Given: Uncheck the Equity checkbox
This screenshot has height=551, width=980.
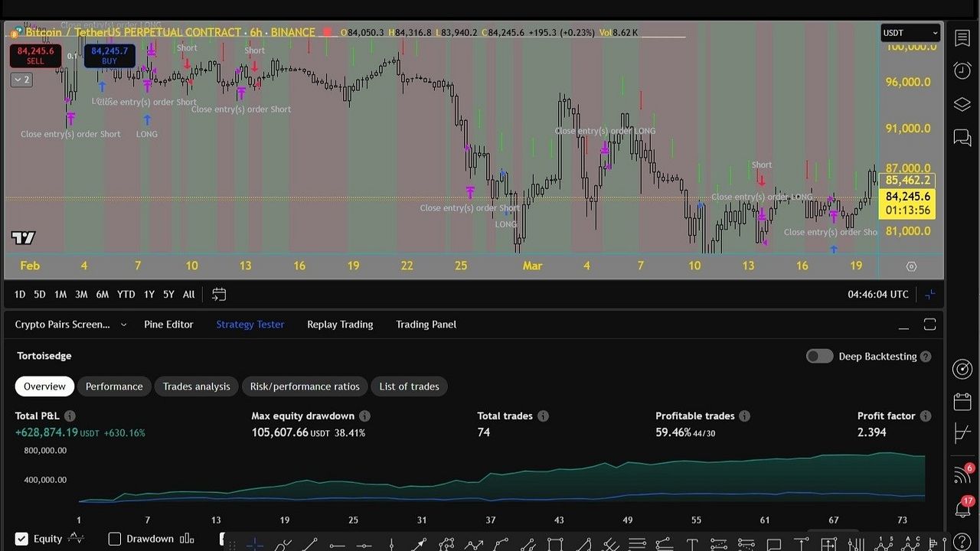Looking at the screenshot, I should click(x=21, y=539).
